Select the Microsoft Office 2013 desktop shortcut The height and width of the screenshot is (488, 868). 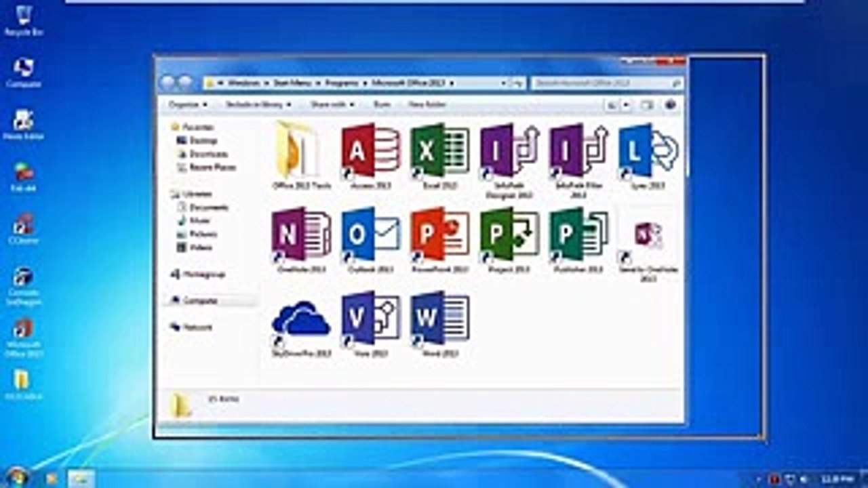[24, 338]
